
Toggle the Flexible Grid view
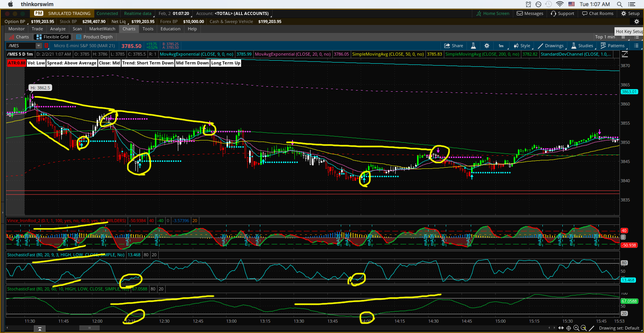pos(52,37)
